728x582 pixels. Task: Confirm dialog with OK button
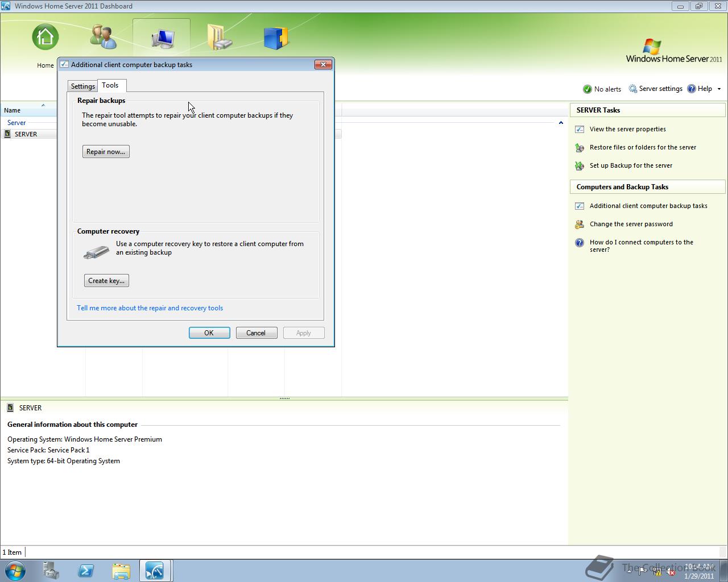pyautogui.click(x=209, y=333)
